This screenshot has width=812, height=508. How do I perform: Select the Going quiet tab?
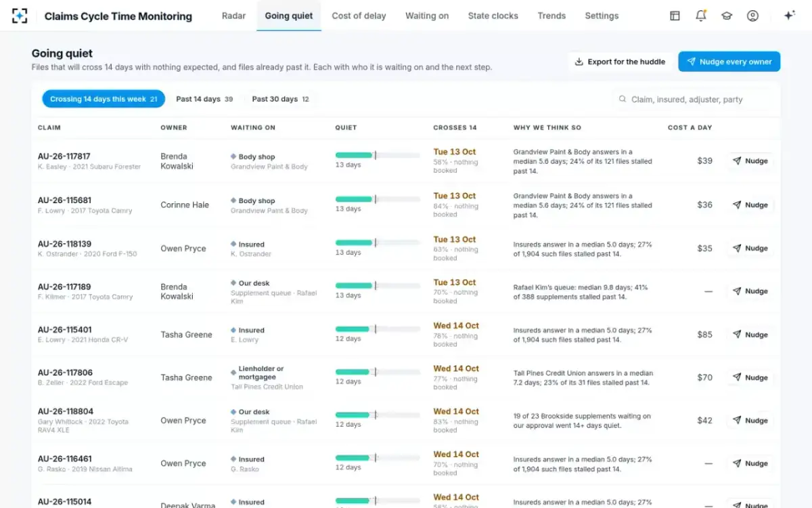coord(289,16)
